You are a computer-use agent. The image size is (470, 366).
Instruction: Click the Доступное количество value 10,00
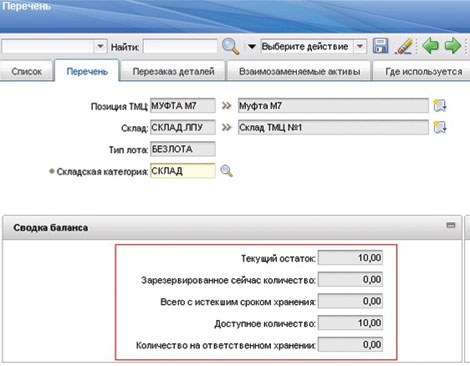(x=350, y=323)
